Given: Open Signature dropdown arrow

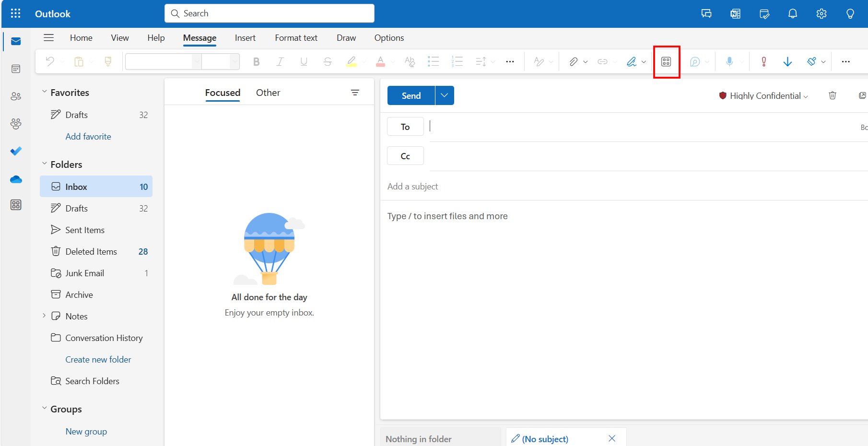Looking at the screenshot, I should 644,62.
